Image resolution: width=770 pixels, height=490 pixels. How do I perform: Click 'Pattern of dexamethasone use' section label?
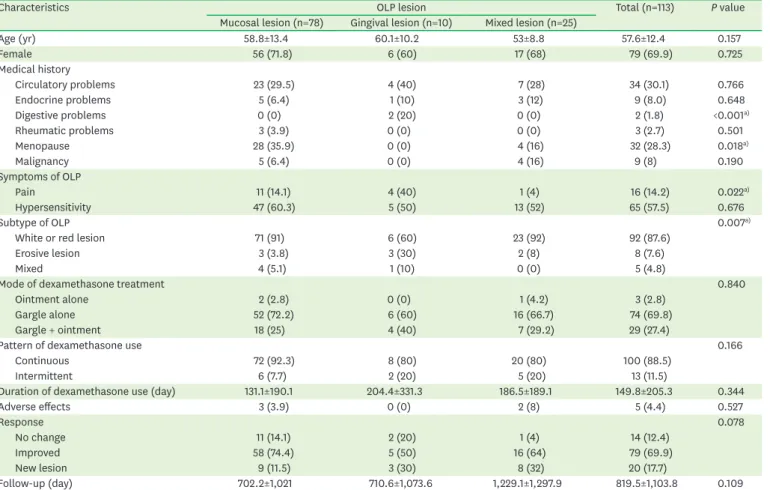point(71,346)
